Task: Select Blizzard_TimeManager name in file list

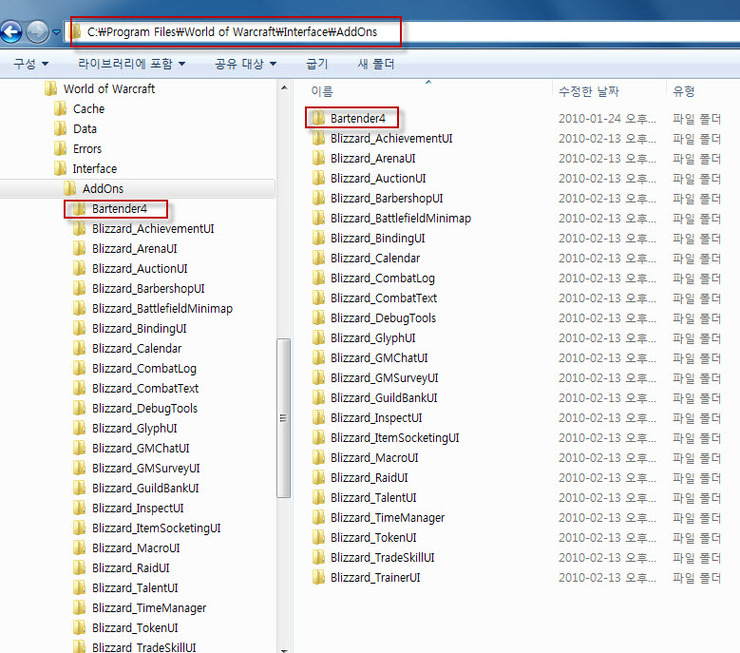Action: 387,518
